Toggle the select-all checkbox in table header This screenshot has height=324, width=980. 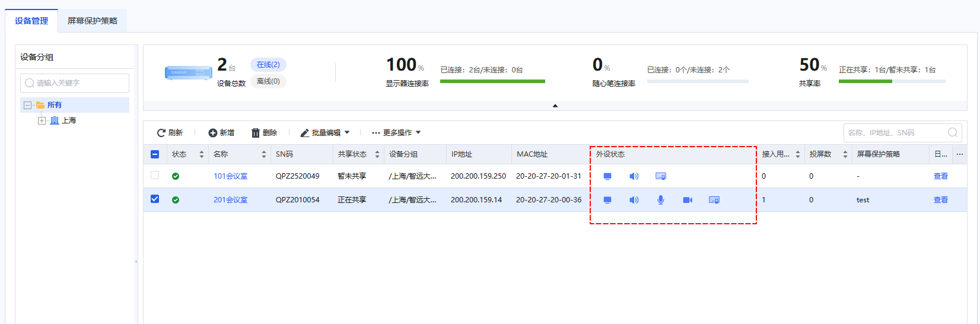(155, 154)
